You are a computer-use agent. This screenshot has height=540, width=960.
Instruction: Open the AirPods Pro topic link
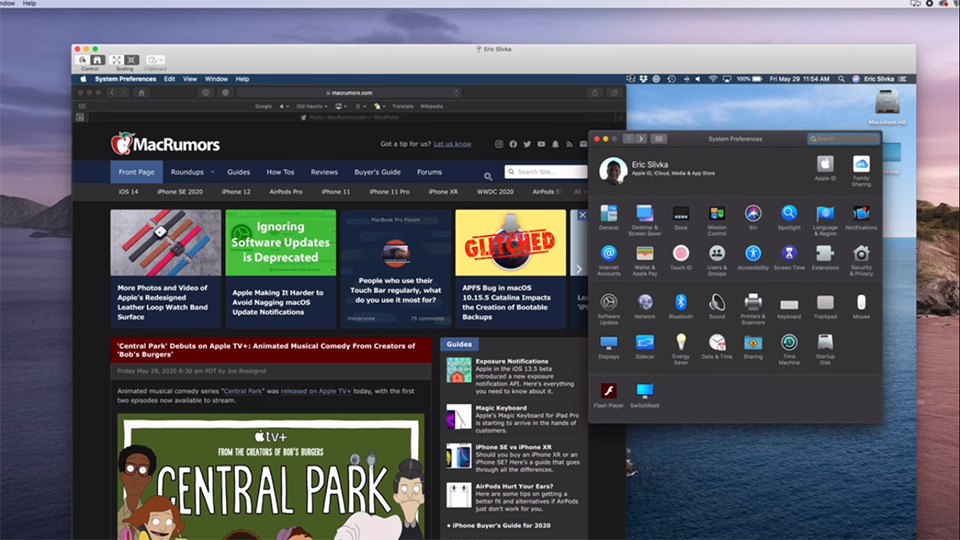[x=286, y=192]
